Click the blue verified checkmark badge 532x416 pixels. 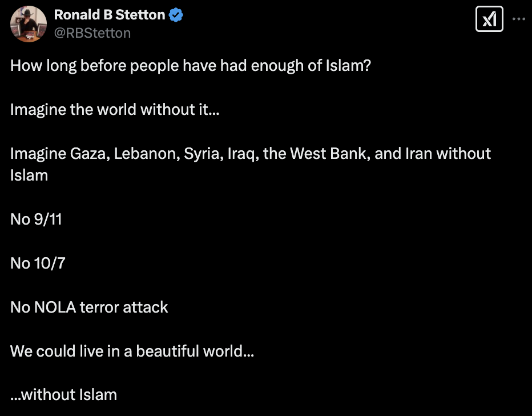click(x=176, y=15)
